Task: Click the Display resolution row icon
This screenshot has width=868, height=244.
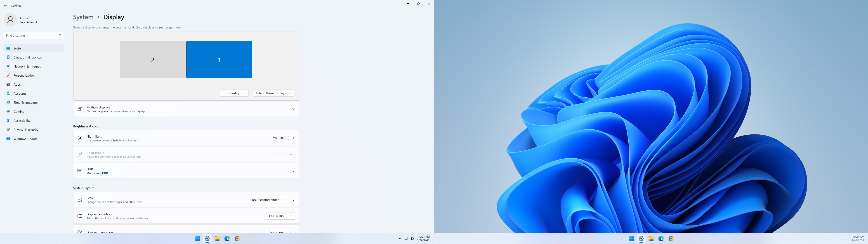Action: pyautogui.click(x=80, y=216)
